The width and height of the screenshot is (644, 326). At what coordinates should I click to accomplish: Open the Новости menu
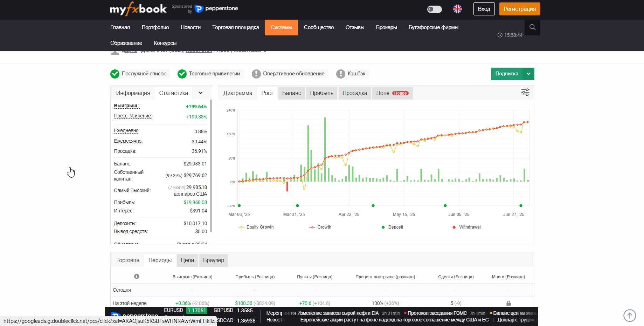191,27
